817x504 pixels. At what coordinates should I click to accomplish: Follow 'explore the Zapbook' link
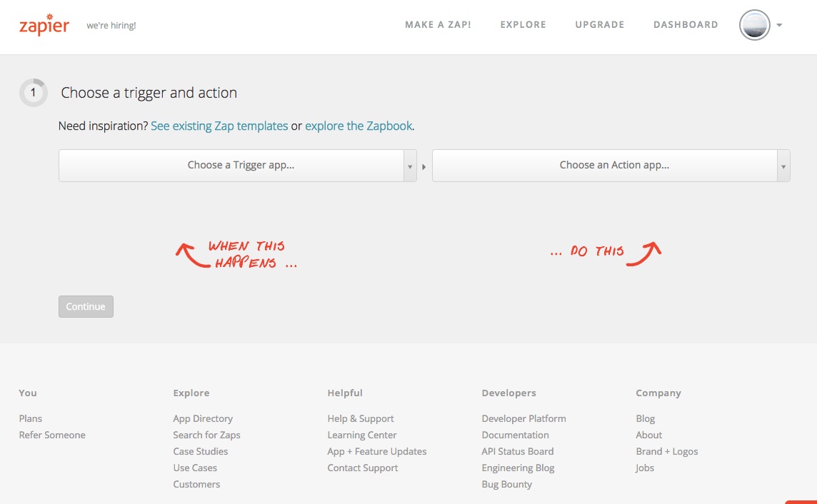359,126
